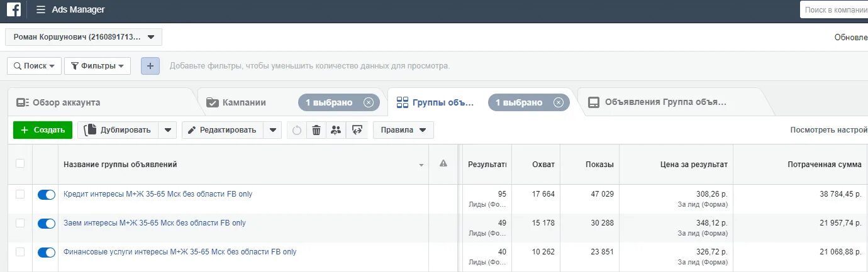868x272 pixels.
Task: Switch to Обзор аккаунта tab
Action: pyautogui.click(x=66, y=102)
